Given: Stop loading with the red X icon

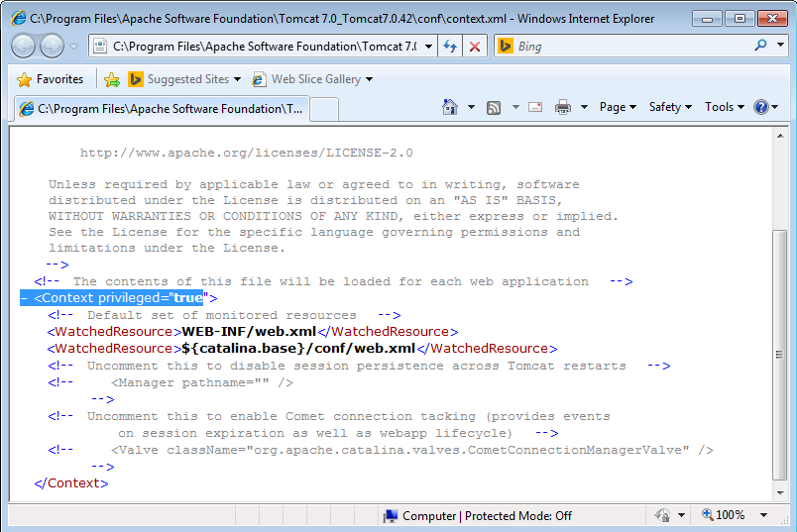Looking at the screenshot, I should (475, 47).
